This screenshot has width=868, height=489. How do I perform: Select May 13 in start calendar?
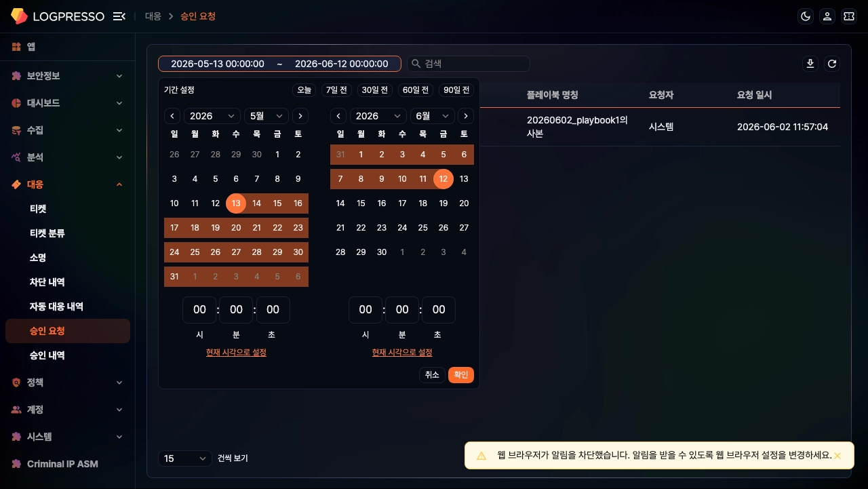(x=236, y=203)
